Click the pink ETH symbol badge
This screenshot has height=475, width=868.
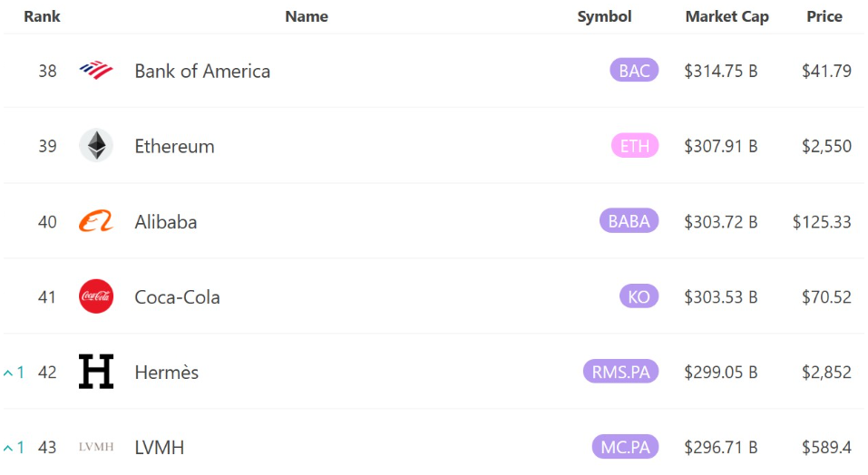pos(635,145)
